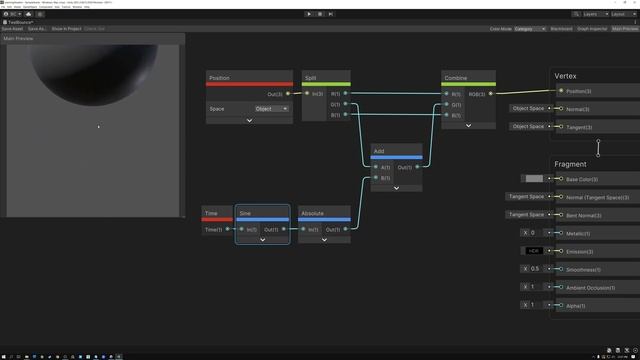The image size is (640, 360).
Task: Click the Split node In(3) input port
Action: click(x=307, y=93)
